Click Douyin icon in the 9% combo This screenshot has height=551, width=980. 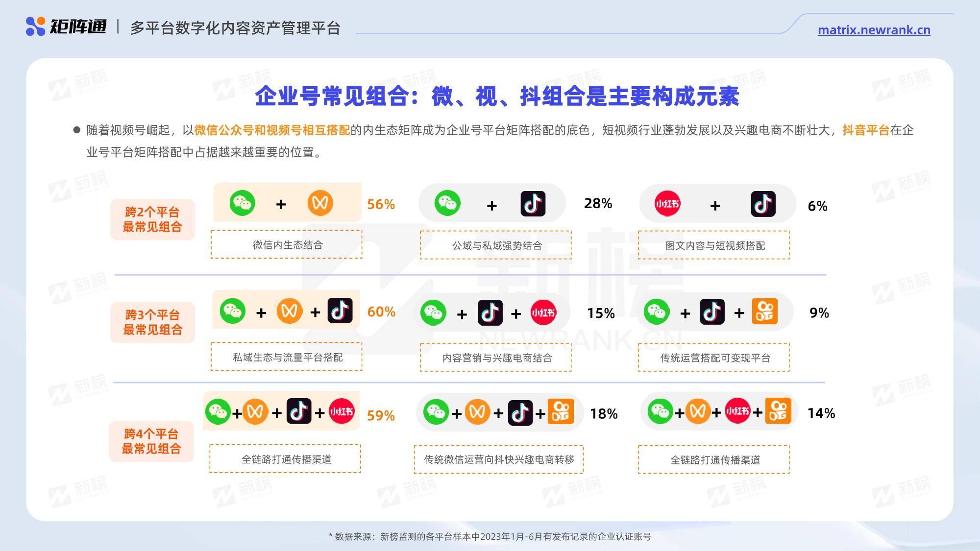click(x=712, y=311)
